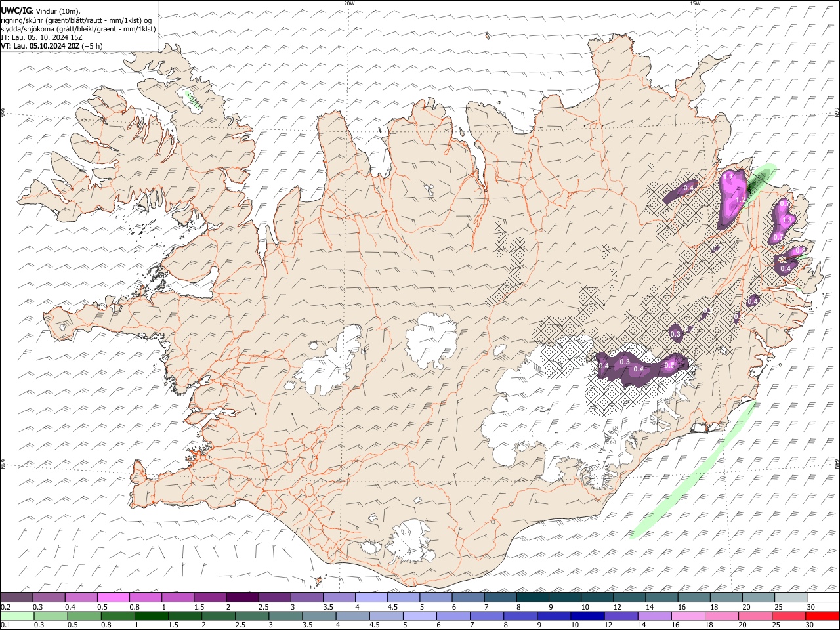Click the '1.1' precipitation value on the map
This screenshot has width=840, height=630.
(728, 177)
